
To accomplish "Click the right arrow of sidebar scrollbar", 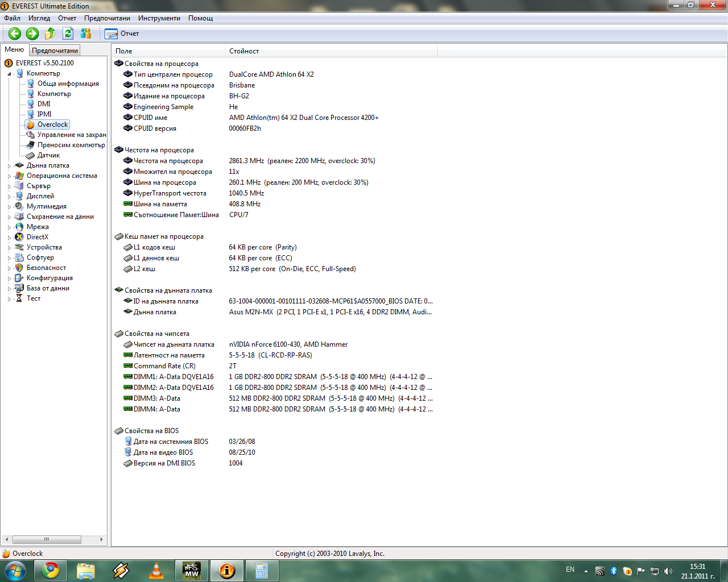I will click(x=101, y=539).
